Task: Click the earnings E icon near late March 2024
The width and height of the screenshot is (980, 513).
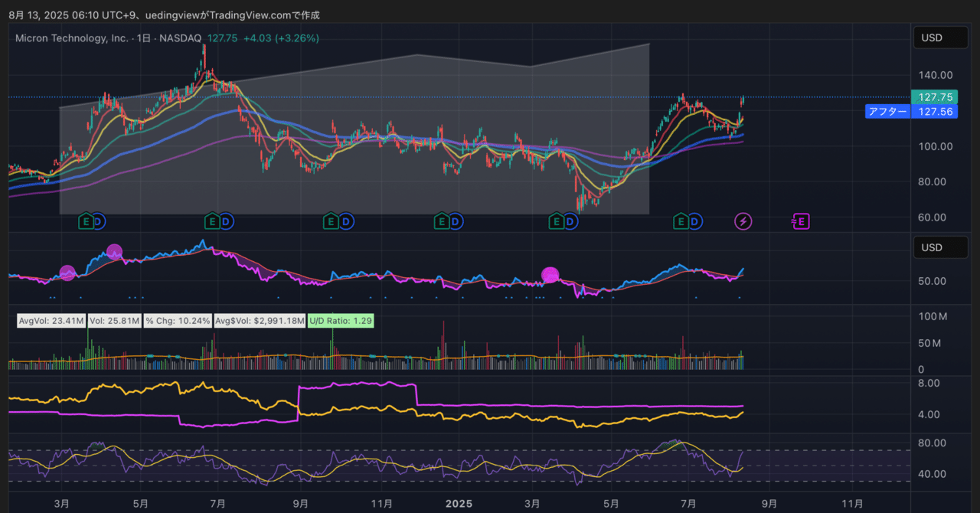Action: (x=87, y=222)
